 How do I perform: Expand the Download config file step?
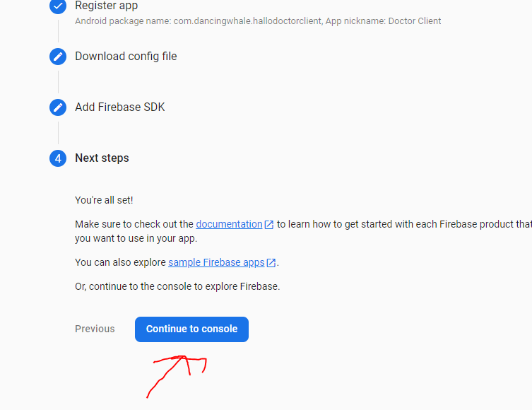126,57
